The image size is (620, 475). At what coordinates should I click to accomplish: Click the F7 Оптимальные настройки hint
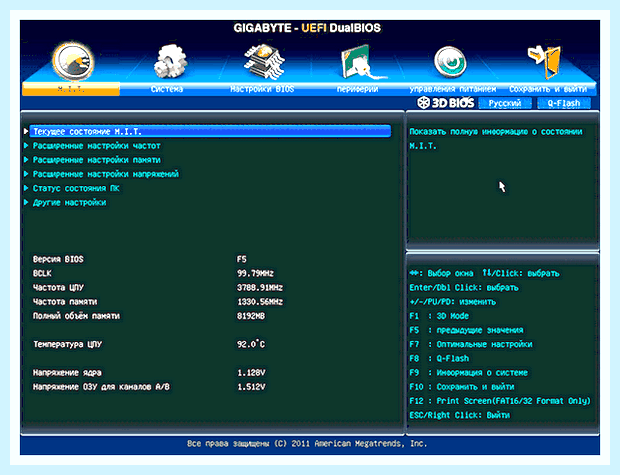tap(471, 345)
